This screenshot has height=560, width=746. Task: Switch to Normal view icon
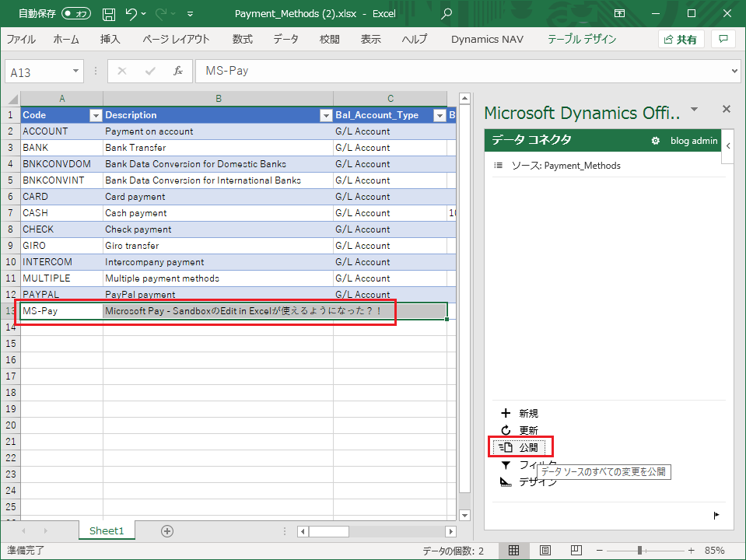point(514,551)
